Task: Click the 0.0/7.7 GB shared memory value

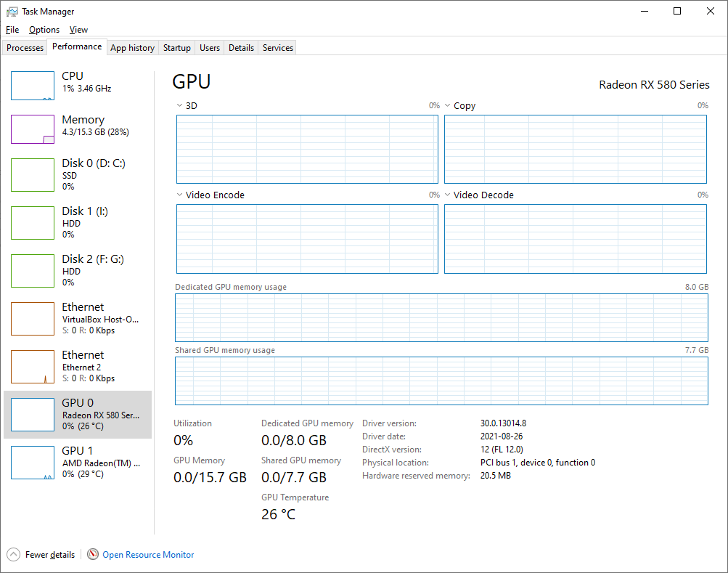Action: click(x=294, y=477)
